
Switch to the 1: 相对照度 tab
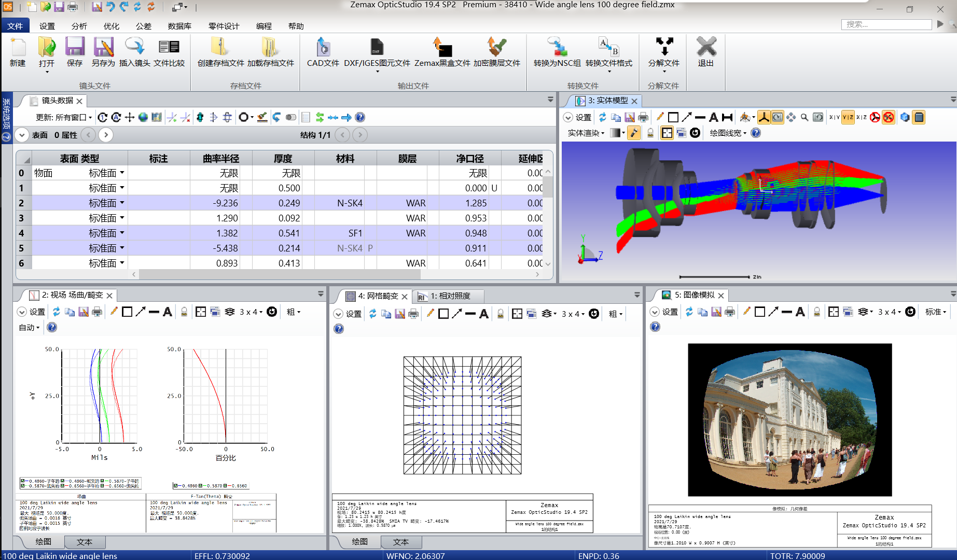point(450,296)
